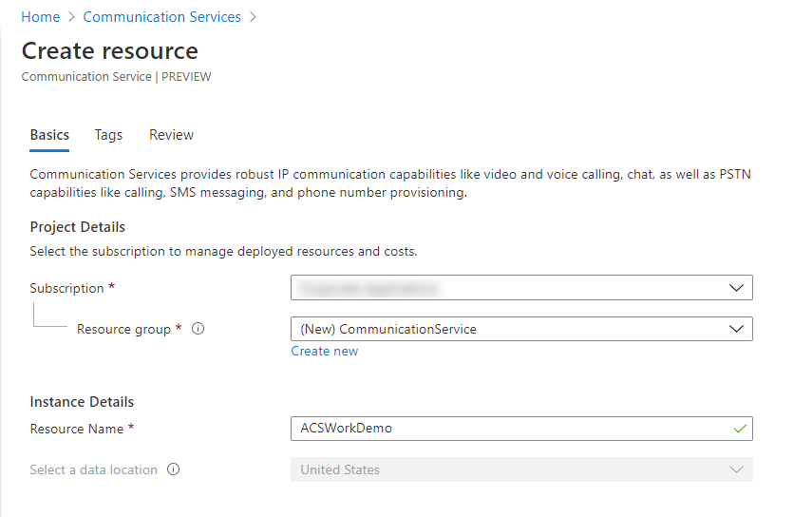This screenshot has height=517, width=812.
Task: Click green checkmark in Resource Name field
Action: point(740,429)
